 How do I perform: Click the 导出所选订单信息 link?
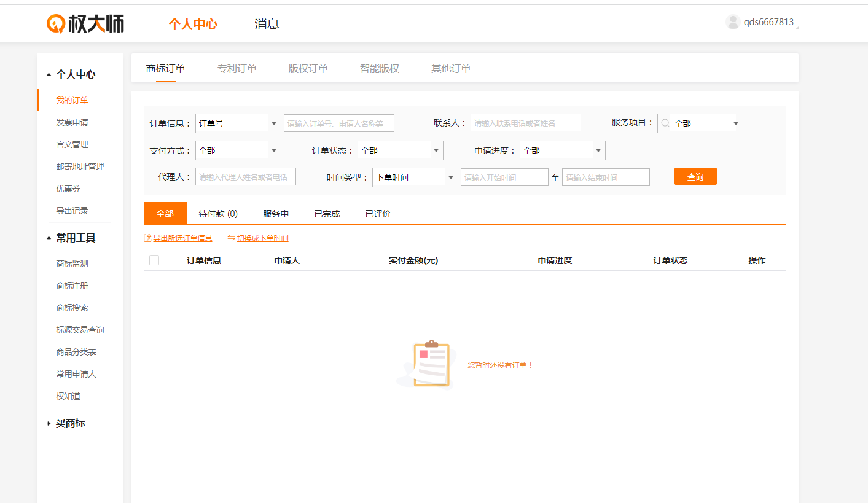(x=182, y=238)
